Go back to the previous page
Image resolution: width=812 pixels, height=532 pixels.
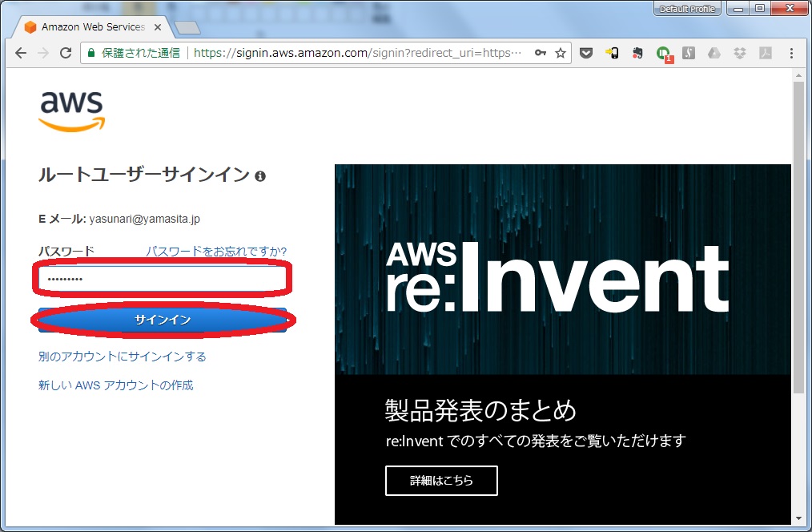pos(21,53)
